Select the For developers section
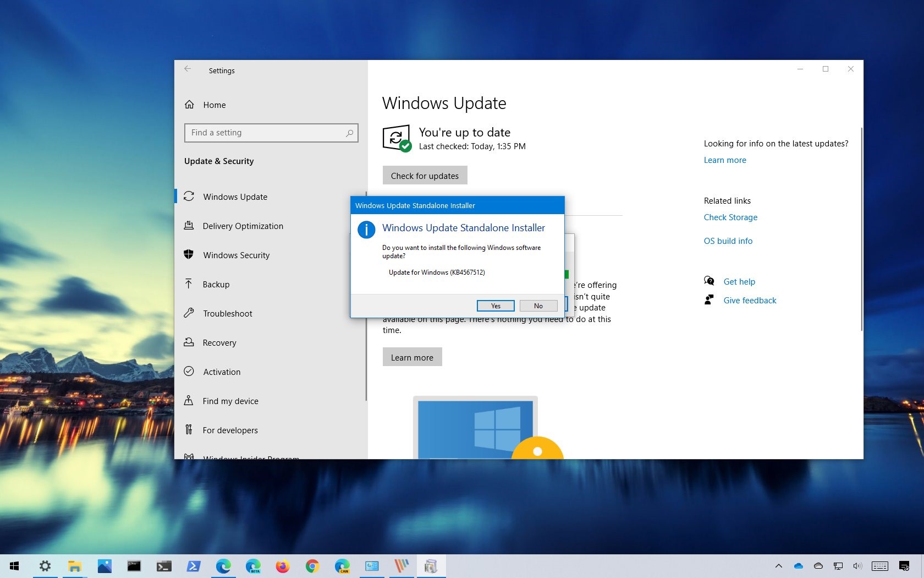 (x=230, y=430)
